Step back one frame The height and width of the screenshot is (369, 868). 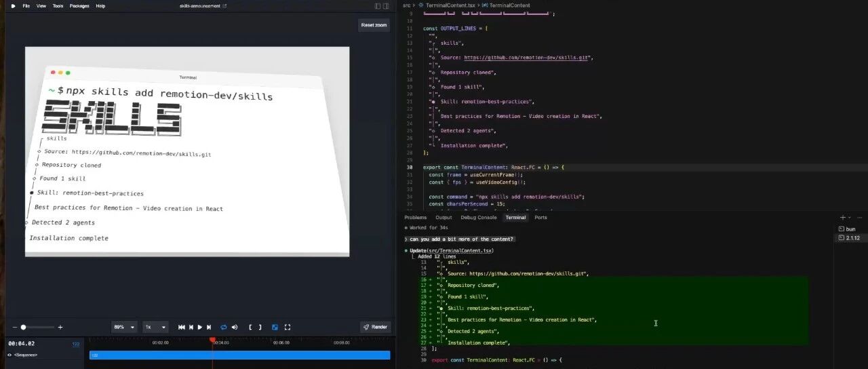tap(191, 327)
